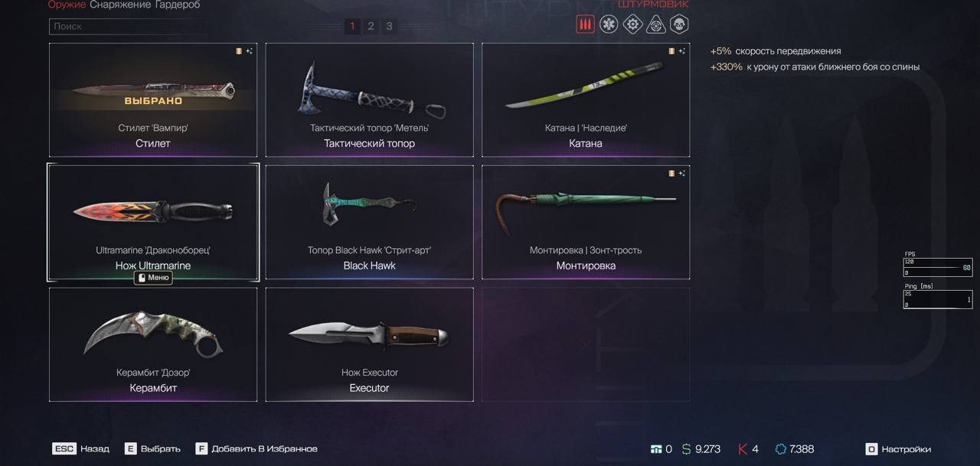Viewport: 980px width, 466px height.
Task: Select the Керамбит 'Дозор' card
Action: pyautogui.click(x=153, y=344)
